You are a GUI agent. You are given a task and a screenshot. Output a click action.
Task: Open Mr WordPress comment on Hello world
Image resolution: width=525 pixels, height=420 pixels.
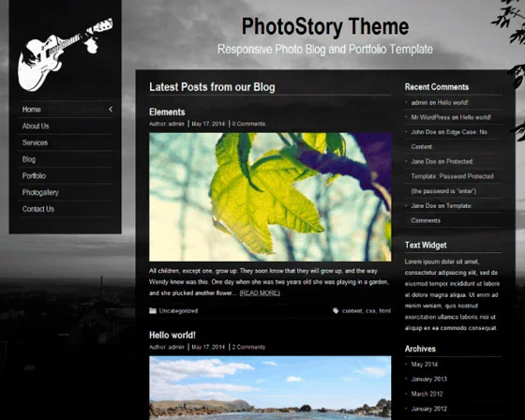451,117
